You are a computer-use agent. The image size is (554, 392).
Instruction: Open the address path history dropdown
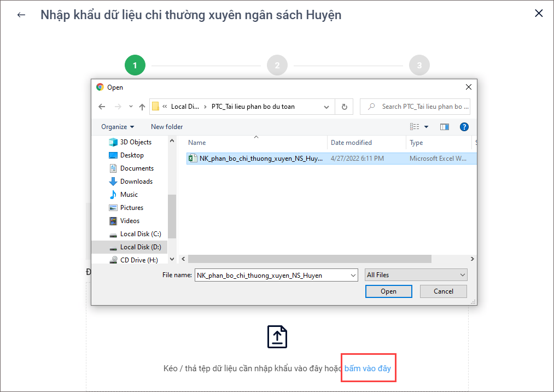(x=327, y=107)
